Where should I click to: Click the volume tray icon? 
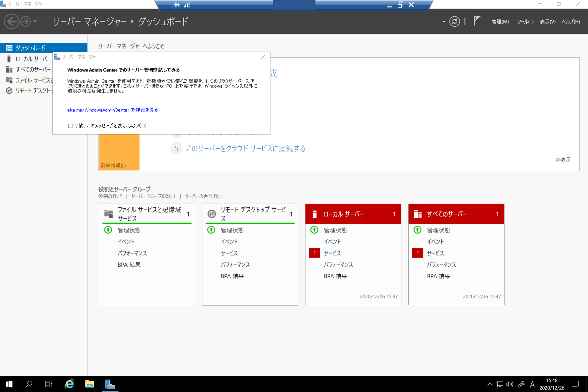tap(510, 384)
